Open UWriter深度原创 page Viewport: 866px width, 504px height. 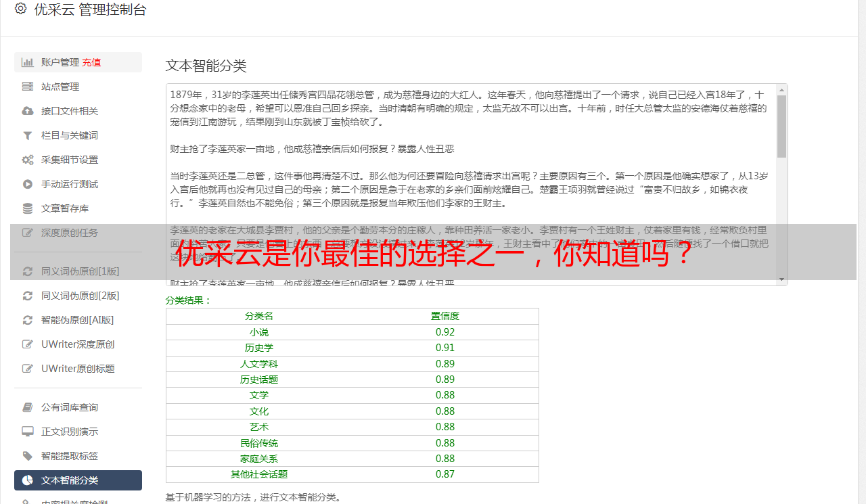(x=78, y=344)
